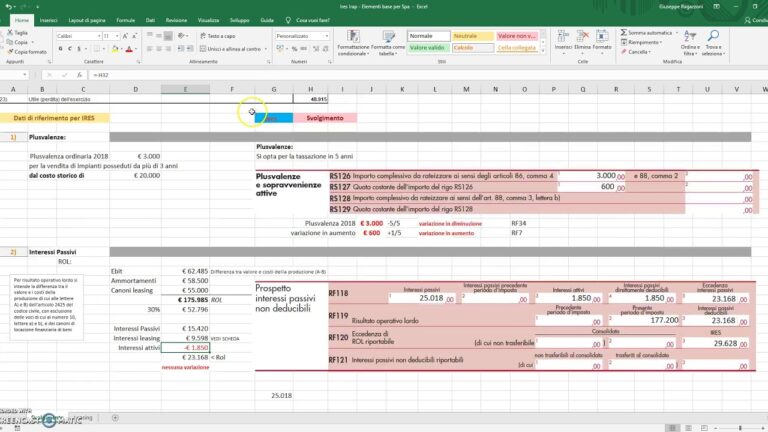Expand the Unisci e allinea dropdown arrow
The image size is (768, 432).
click(266, 49)
